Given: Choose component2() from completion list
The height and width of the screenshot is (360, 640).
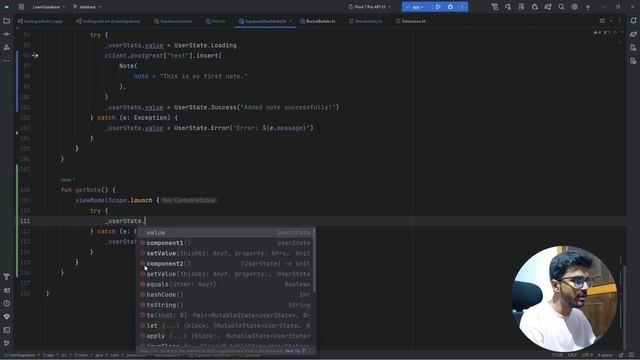Looking at the screenshot, I should [x=225, y=264].
